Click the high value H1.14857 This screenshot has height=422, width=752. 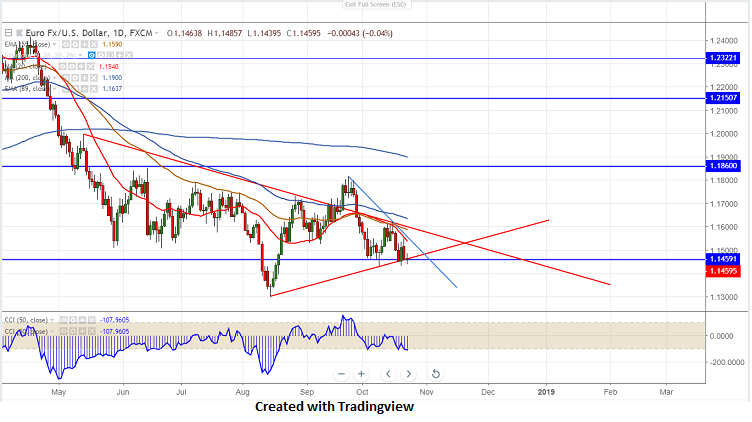coord(225,33)
